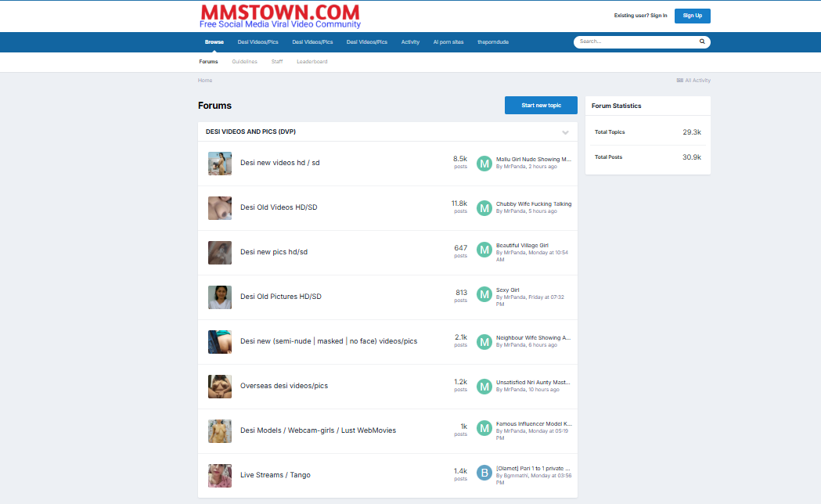
Task: Click MrPanda's avatar in Desi Old Pictures row
Action: click(x=484, y=295)
